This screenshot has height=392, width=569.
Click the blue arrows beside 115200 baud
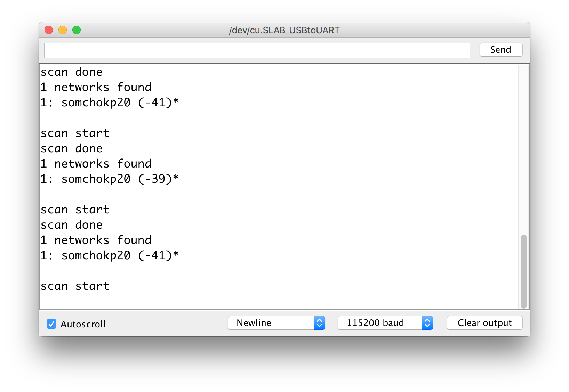point(427,323)
